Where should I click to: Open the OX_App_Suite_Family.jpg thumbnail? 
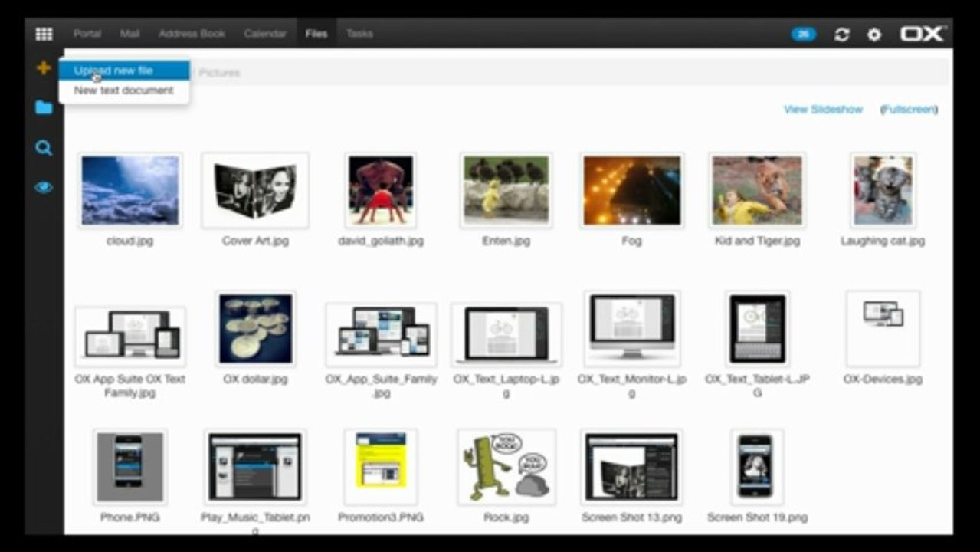[381, 334]
